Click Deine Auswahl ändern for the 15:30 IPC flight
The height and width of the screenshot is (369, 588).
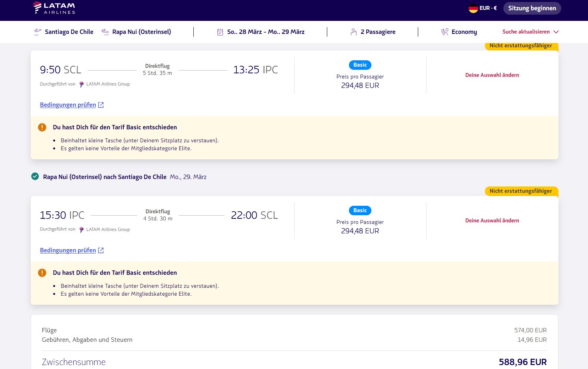point(492,220)
